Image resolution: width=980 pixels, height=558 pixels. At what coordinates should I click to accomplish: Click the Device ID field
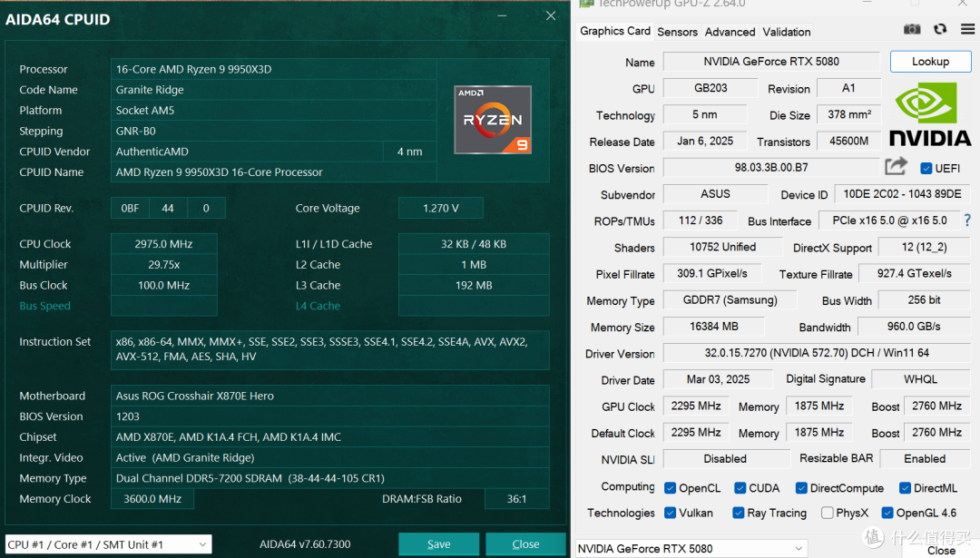click(902, 194)
